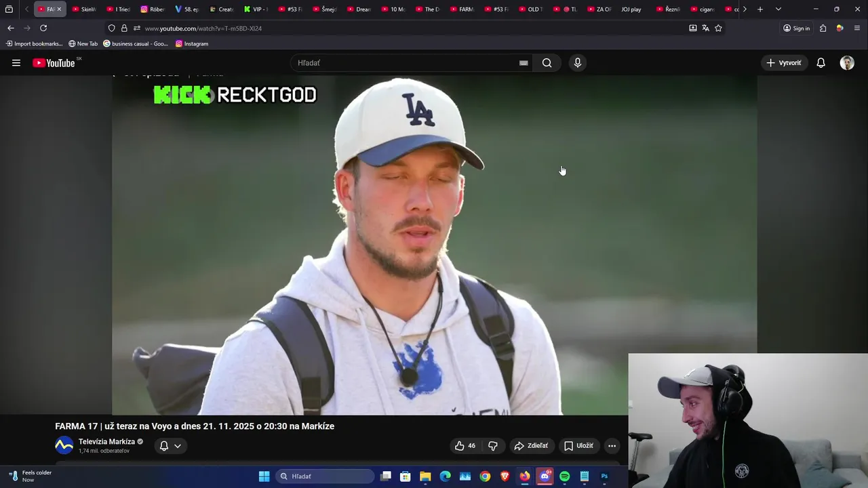Open Discord from the taskbar
This screenshot has width=868, height=488.
point(545,476)
